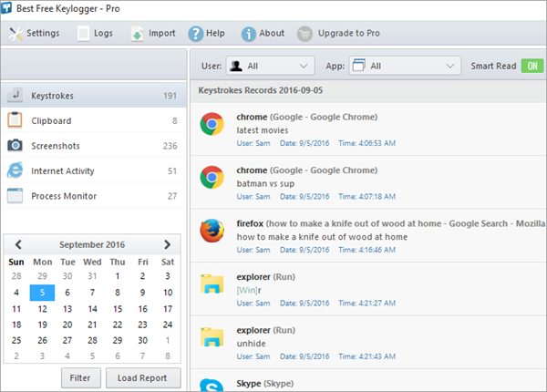Select September 6 in calendar
The image size is (547, 392).
(67, 293)
